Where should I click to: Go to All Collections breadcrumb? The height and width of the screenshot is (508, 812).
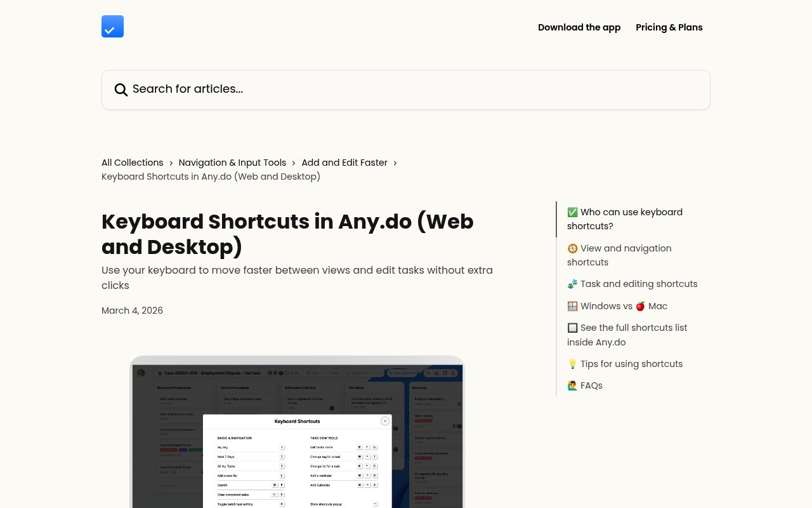(x=133, y=163)
